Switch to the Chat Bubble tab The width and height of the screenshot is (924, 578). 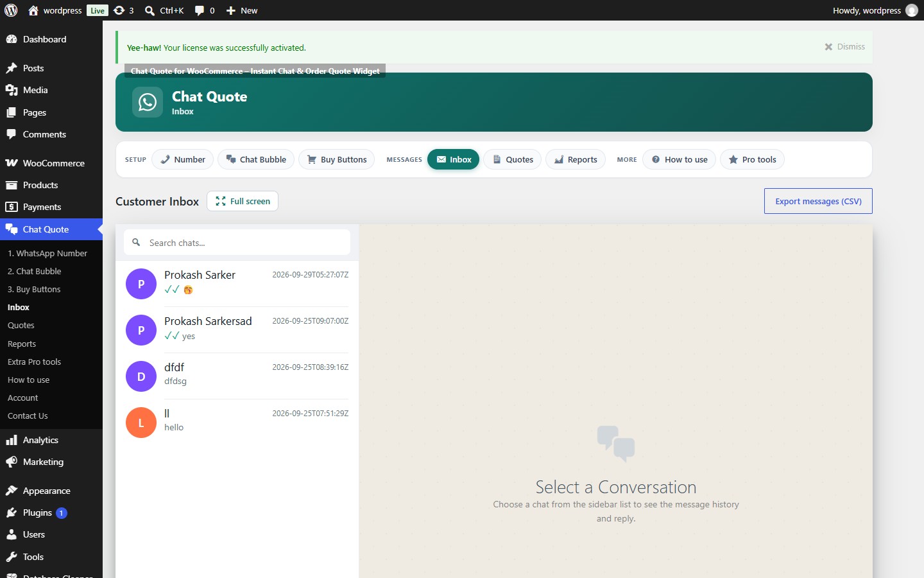[256, 159]
